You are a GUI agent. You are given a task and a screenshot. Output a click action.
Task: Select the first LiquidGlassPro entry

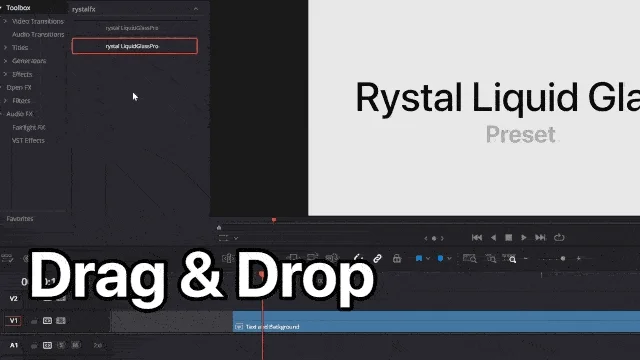(132, 28)
